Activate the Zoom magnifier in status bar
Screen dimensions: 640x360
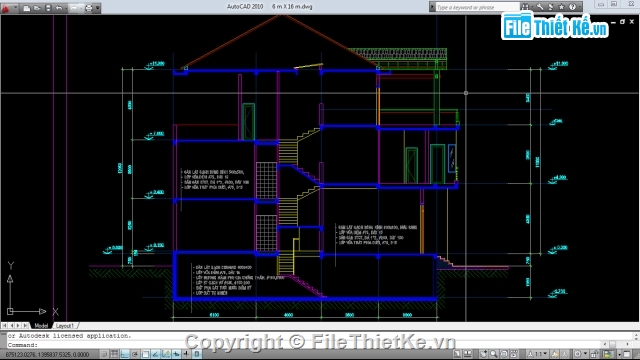tap(494, 354)
